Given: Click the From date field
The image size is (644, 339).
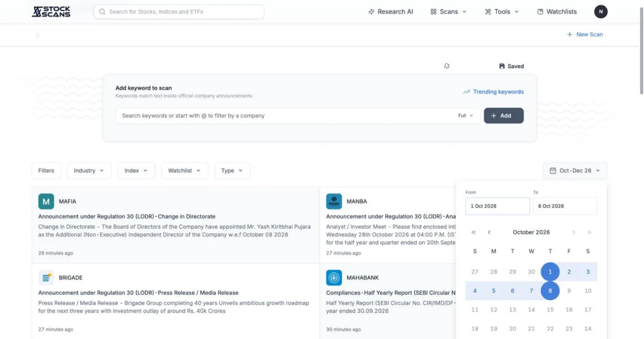Looking at the screenshot, I should click(x=497, y=206).
